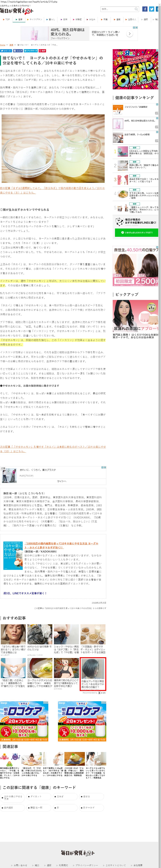Image resolution: width=161 pixels, height=868 pixels.
Task: Open recommended article 40代からの逆行現象
Action: click(39, 640)
